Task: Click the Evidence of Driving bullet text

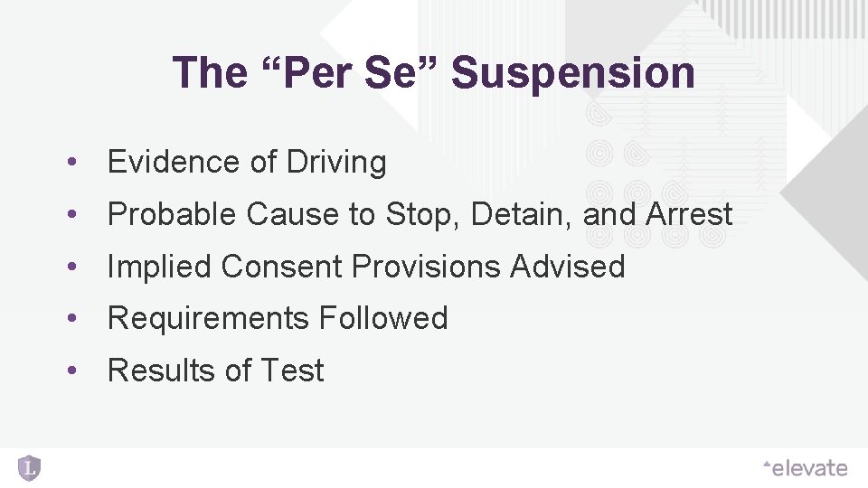Action: tap(247, 163)
